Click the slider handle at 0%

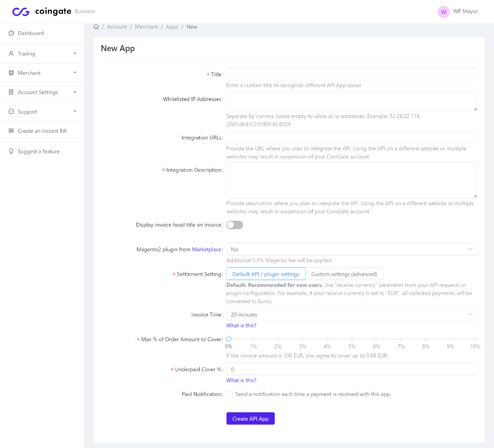(x=228, y=339)
